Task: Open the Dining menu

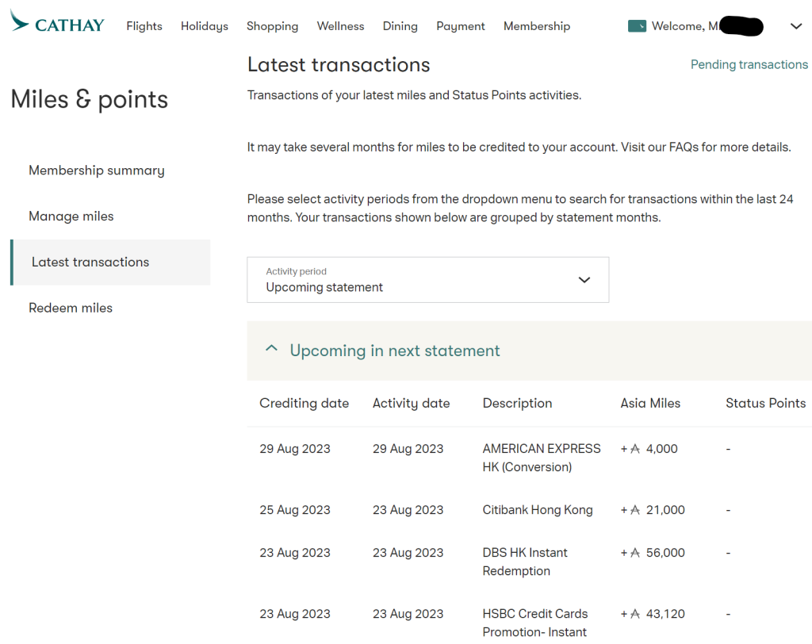Action: tap(400, 26)
